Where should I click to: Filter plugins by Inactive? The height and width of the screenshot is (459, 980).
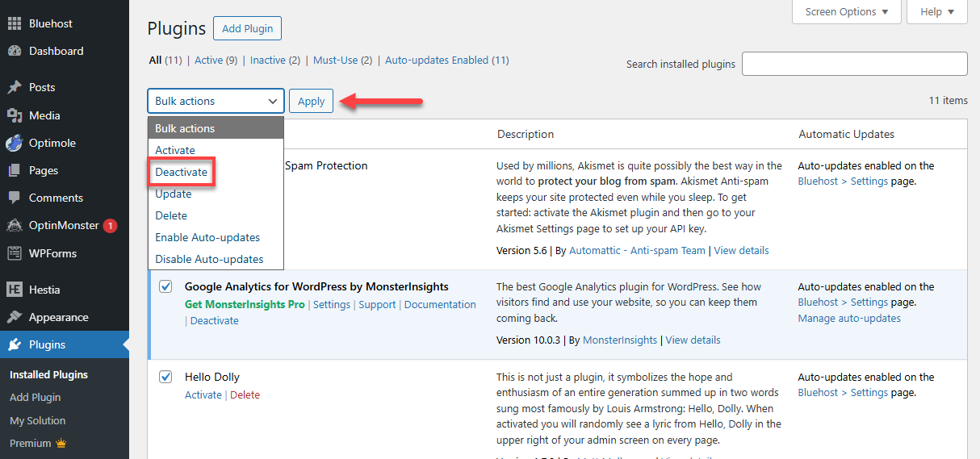268,61
